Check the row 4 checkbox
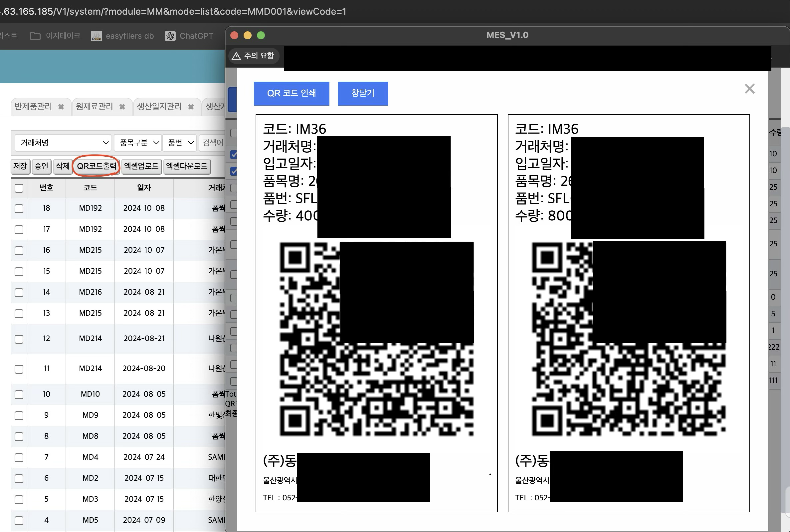The image size is (790, 532). pyautogui.click(x=19, y=520)
